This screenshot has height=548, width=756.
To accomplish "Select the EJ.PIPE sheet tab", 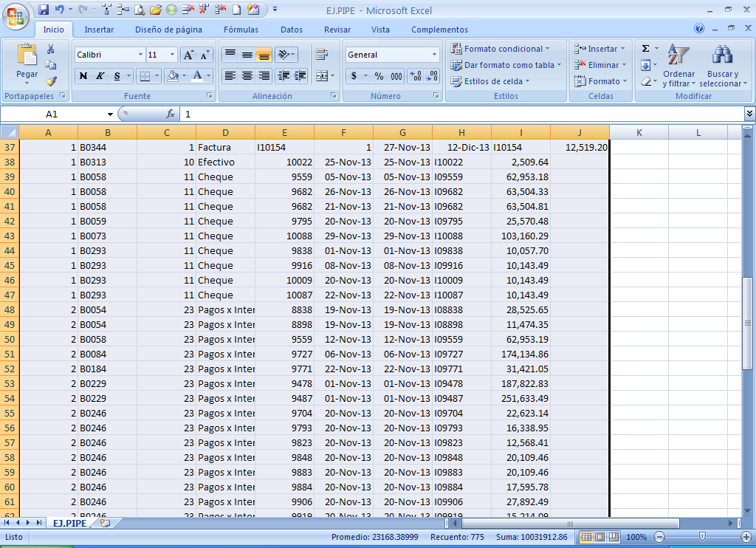I will click(70, 523).
